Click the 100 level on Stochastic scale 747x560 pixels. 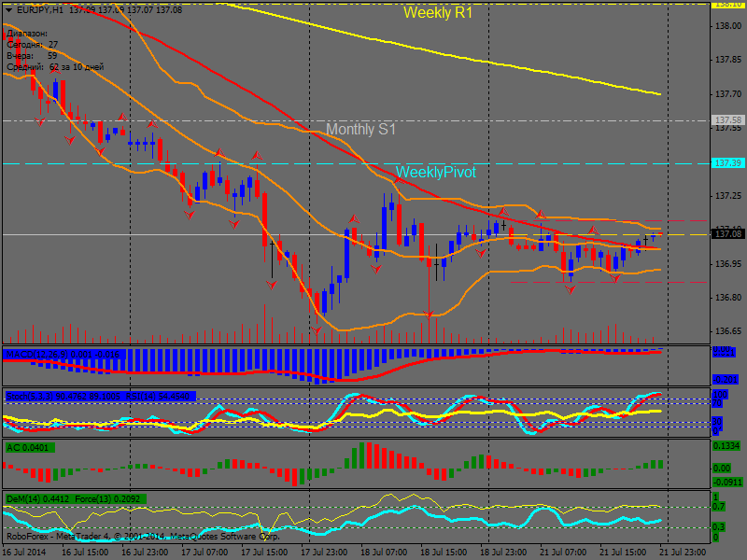point(719,395)
